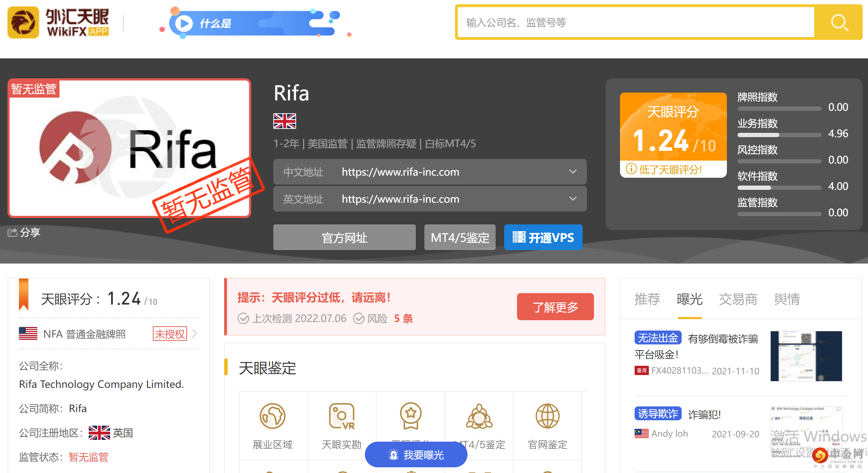Click the 2021-11-10 exposure date

[x=735, y=371]
